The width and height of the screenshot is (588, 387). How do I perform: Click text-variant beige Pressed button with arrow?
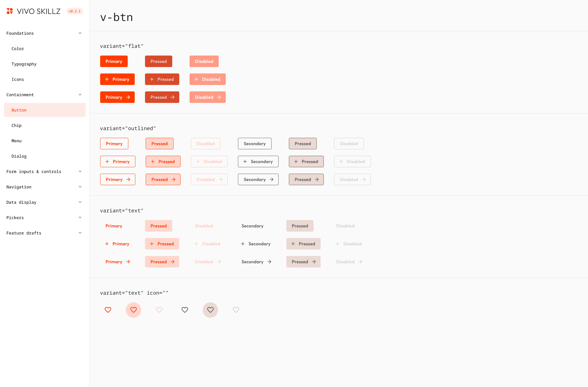[303, 262]
